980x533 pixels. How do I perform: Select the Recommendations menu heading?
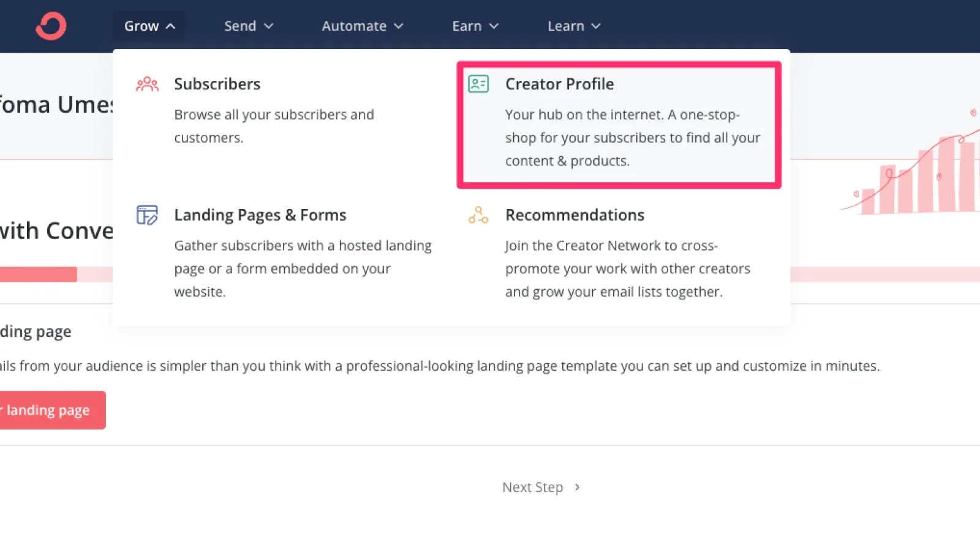(x=575, y=215)
